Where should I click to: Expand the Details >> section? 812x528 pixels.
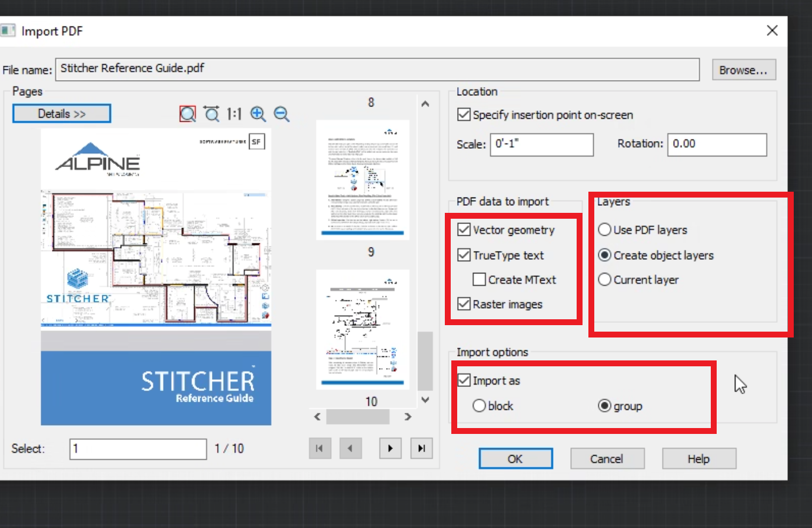point(62,113)
